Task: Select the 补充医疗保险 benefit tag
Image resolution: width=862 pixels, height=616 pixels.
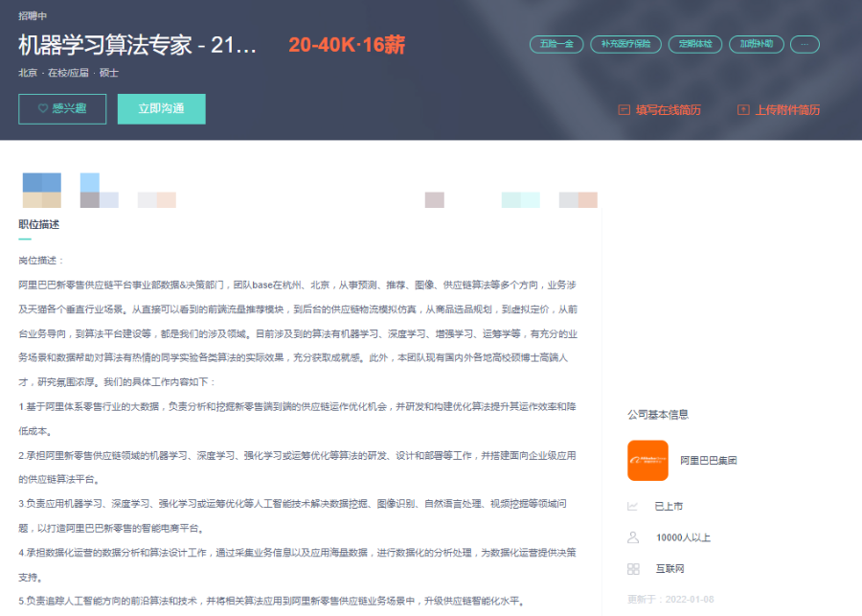Action: (625, 44)
